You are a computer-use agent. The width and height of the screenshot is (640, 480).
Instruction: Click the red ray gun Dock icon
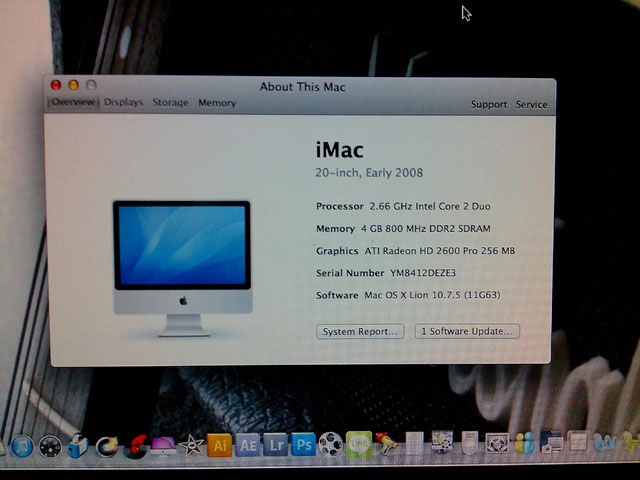point(386,444)
